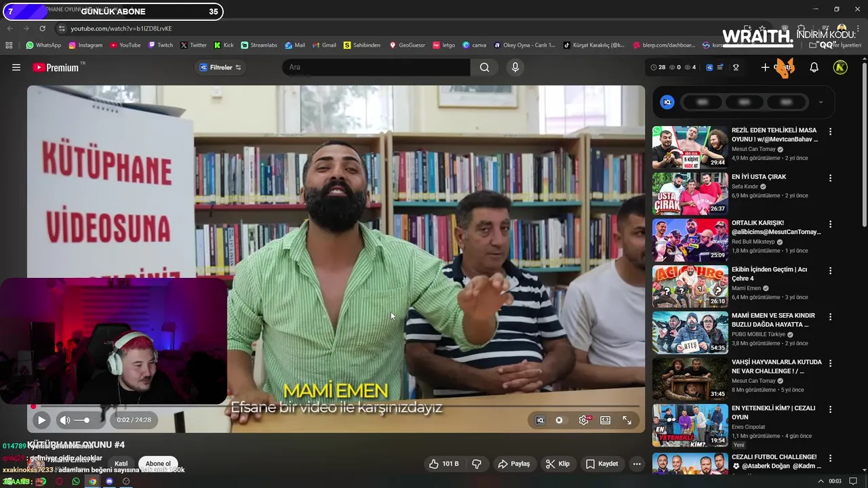Dislike the video
Viewport: 868px width, 488px height.
[x=477, y=464]
